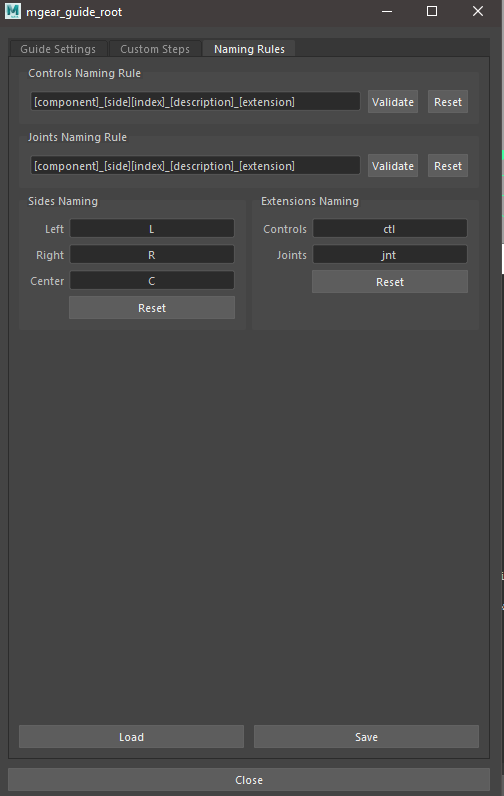Screen dimensions: 504x796
Task: Click the 'Controls' label under Extensions Naming
Action: point(285,229)
